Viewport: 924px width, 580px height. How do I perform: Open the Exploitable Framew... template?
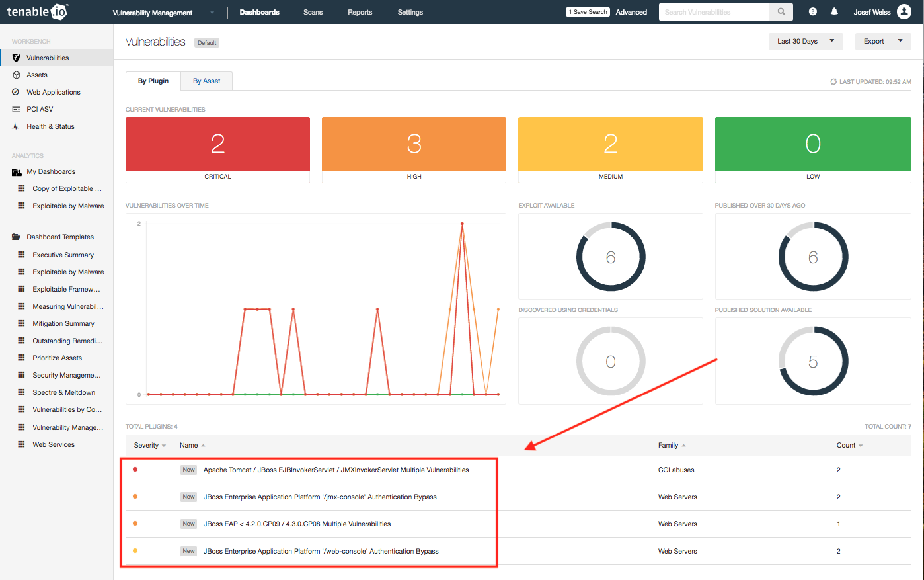click(67, 289)
